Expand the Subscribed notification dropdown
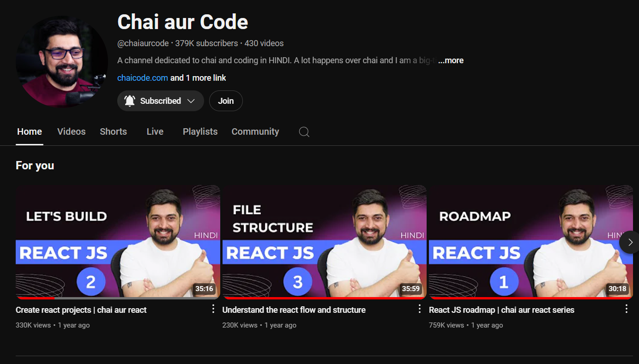The image size is (639, 364). click(x=191, y=101)
